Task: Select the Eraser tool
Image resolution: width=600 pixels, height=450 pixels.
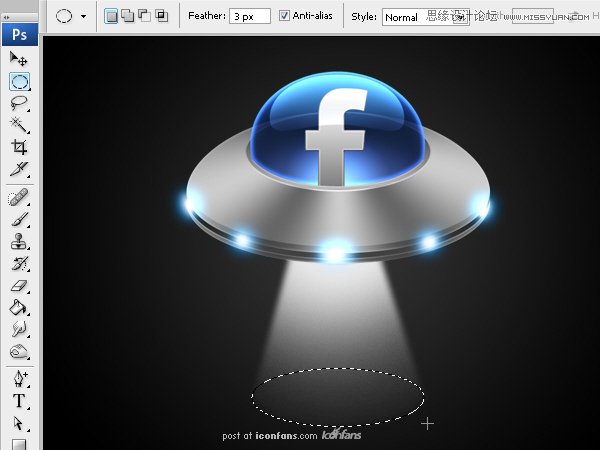Action: 19,285
